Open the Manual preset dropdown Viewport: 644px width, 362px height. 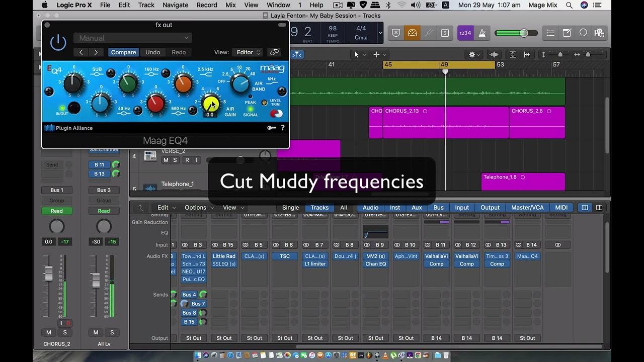[132, 38]
